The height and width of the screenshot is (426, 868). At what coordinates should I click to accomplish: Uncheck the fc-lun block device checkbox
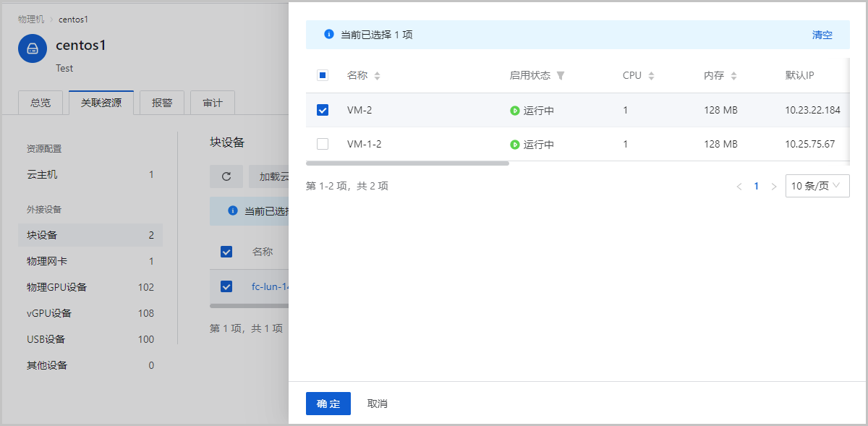[226, 286]
